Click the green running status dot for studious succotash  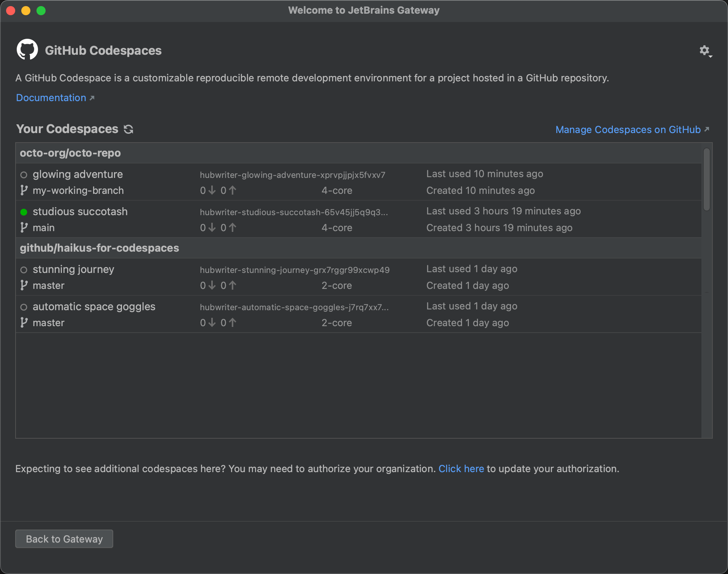point(24,212)
